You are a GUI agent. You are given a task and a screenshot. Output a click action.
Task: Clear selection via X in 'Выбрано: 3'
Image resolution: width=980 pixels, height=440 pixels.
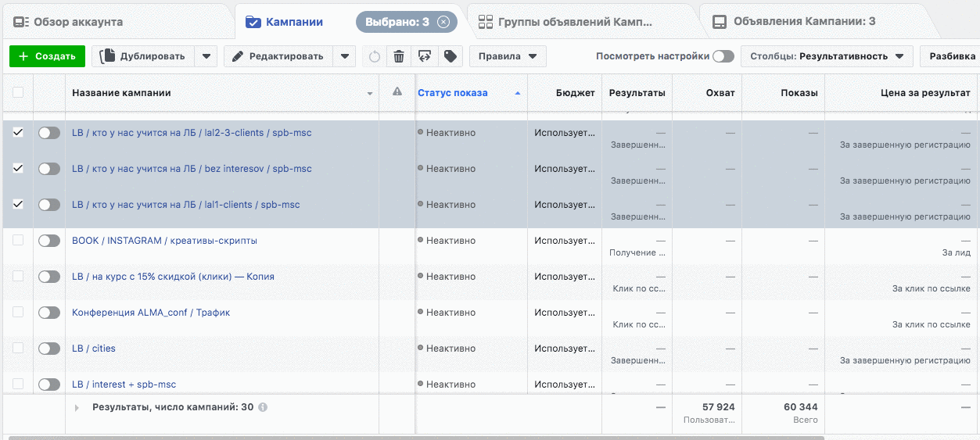(443, 22)
